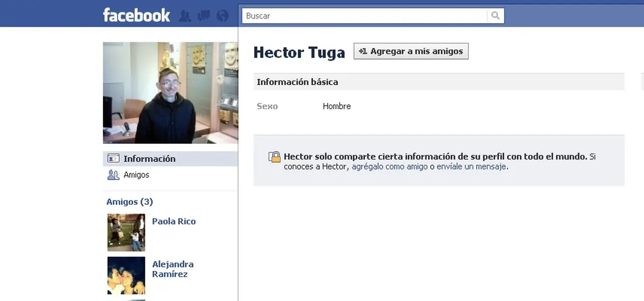Click Agregar a mis amigos button

pyautogui.click(x=411, y=51)
